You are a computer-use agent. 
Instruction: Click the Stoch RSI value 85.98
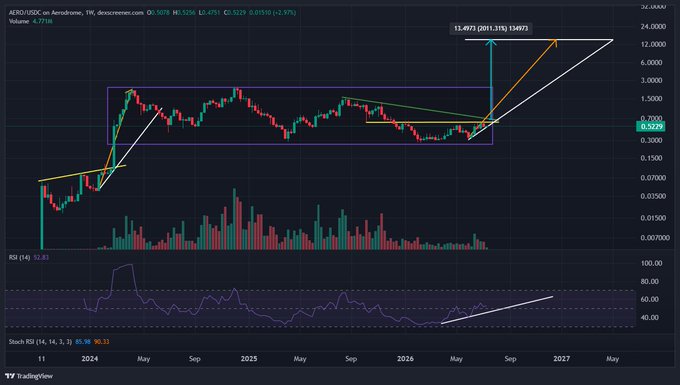83,342
